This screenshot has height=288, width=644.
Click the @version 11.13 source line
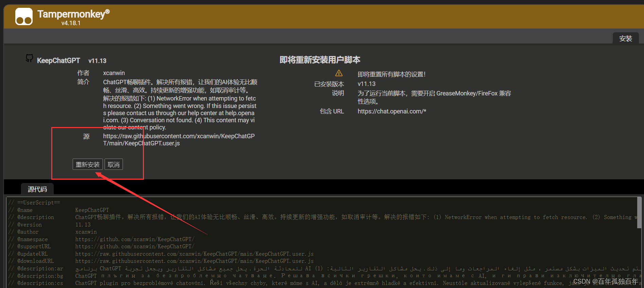click(50, 225)
